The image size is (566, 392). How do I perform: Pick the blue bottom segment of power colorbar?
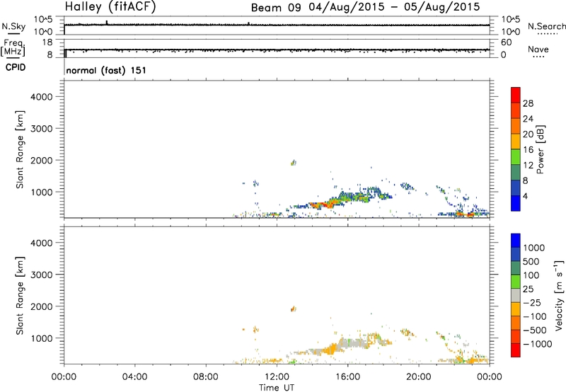coord(516,203)
